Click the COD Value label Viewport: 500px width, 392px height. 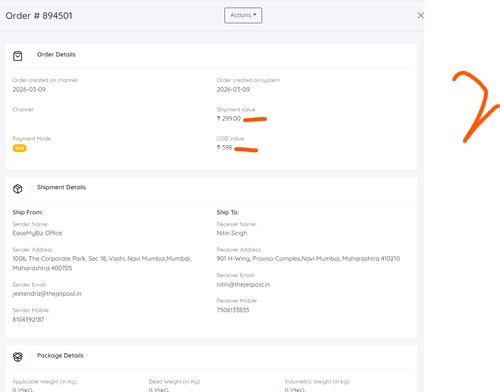pos(230,138)
